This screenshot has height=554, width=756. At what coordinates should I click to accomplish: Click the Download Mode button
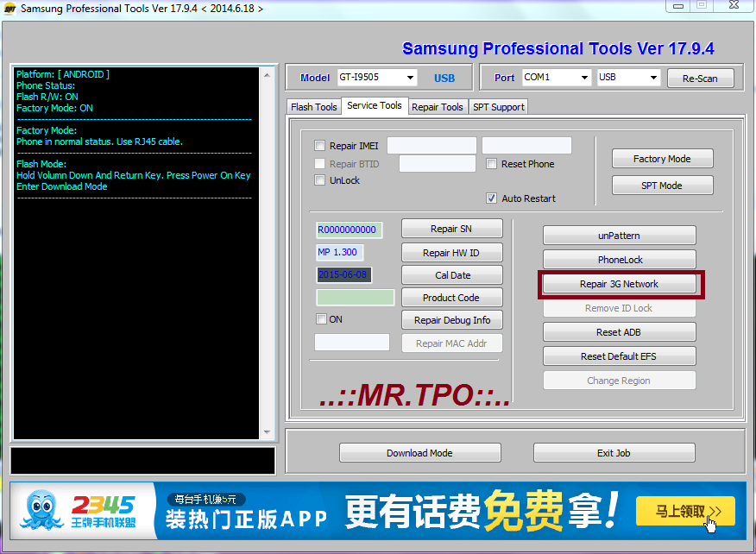[420, 453]
